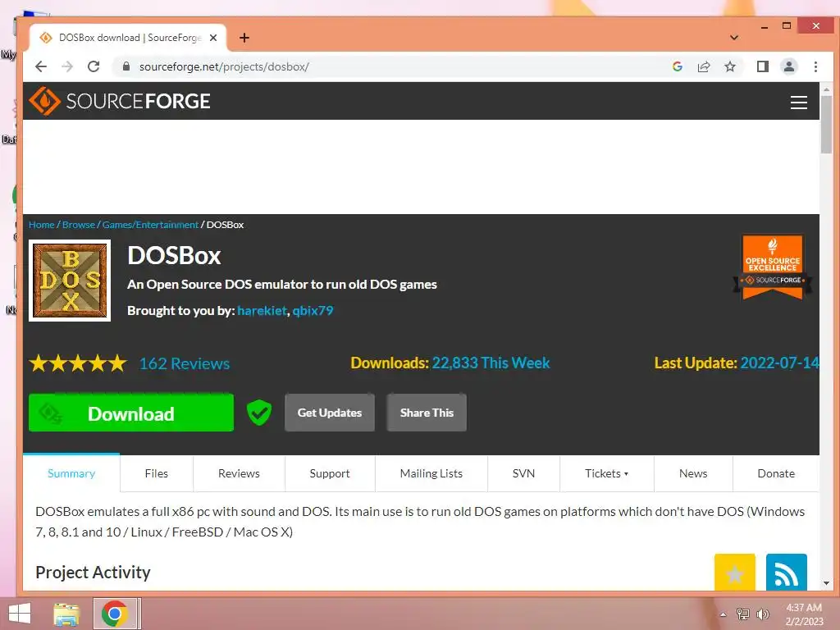Viewport: 840px width, 630px height.
Task: Click the DOSBox project logo image
Action: coord(70,281)
